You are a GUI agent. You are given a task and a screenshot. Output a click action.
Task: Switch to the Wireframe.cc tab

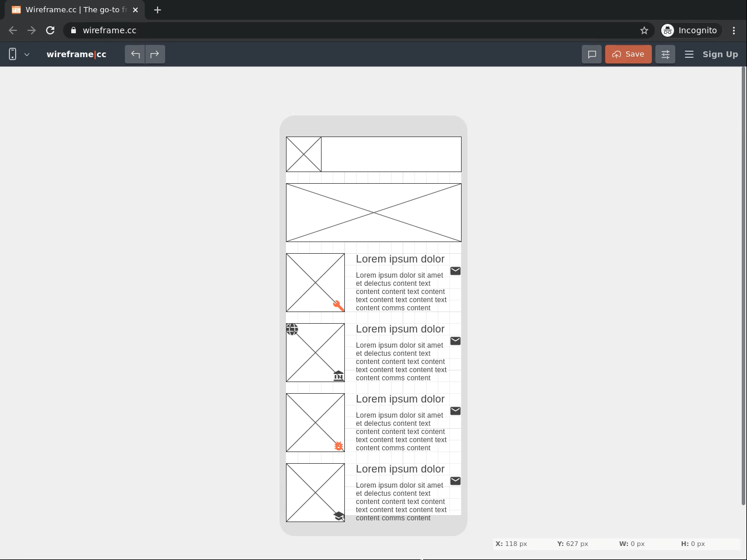coord(74,10)
